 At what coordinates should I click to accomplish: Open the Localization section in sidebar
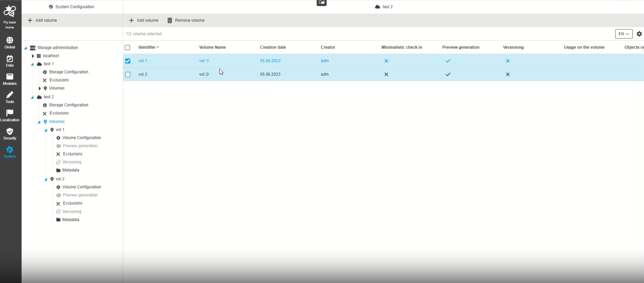click(x=10, y=115)
